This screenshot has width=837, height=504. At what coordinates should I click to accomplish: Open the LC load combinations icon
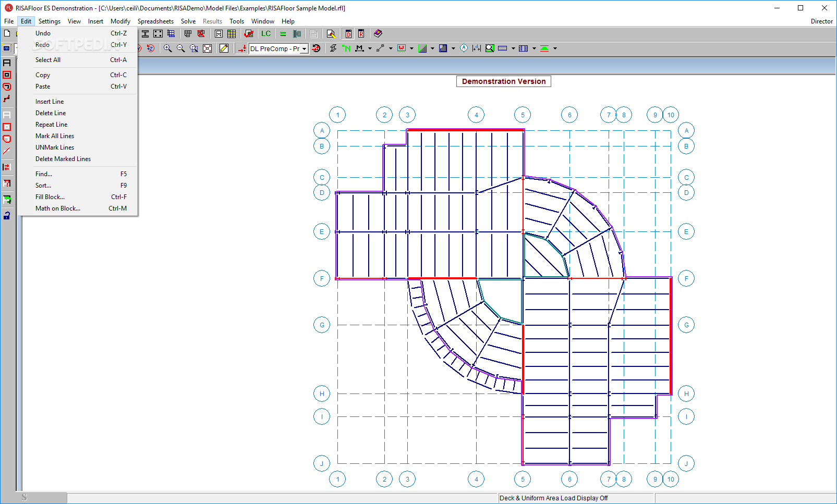pos(266,34)
